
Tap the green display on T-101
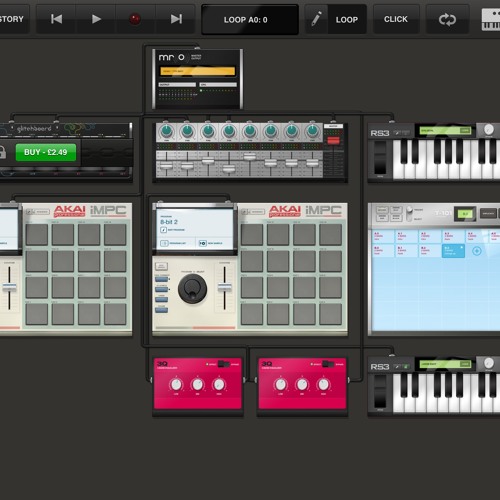(x=465, y=213)
